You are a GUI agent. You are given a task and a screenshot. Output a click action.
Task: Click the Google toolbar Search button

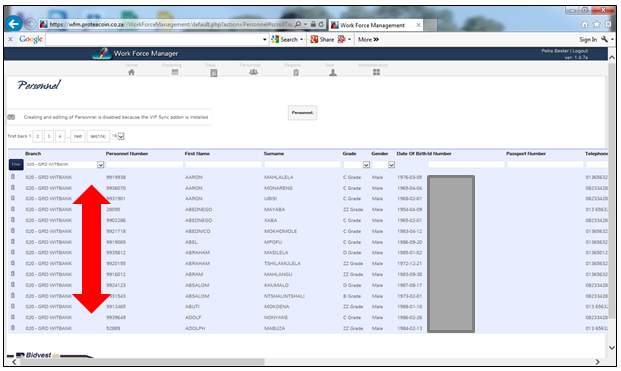pos(284,40)
